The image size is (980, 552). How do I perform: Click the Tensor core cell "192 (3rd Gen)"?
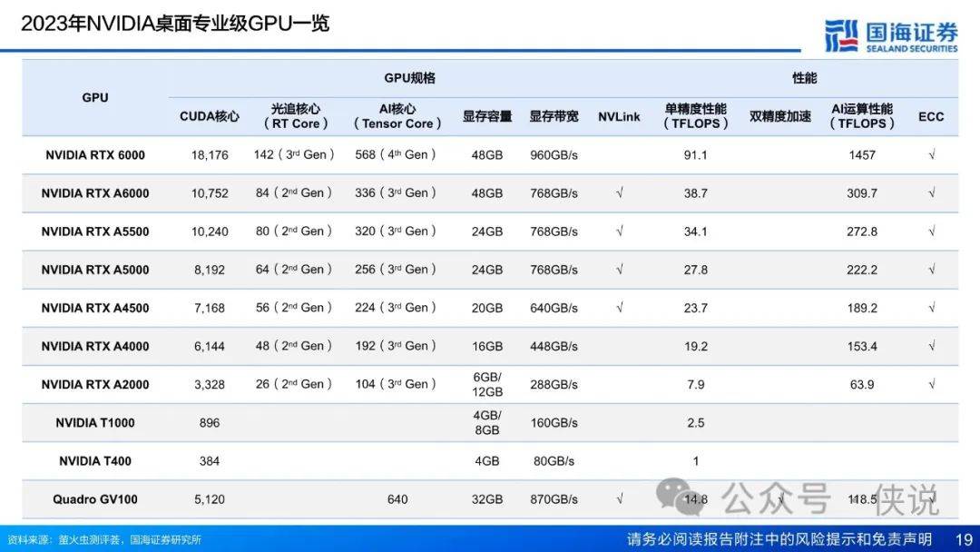pos(396,346)
